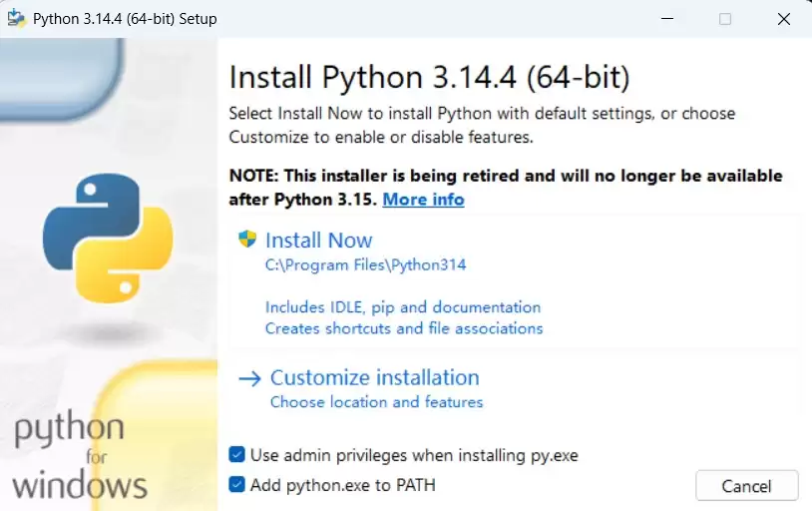Cancel the Python setup
The width and height of the screenshot is (812, 511).
pyautogui.click(x=747, y=486)
